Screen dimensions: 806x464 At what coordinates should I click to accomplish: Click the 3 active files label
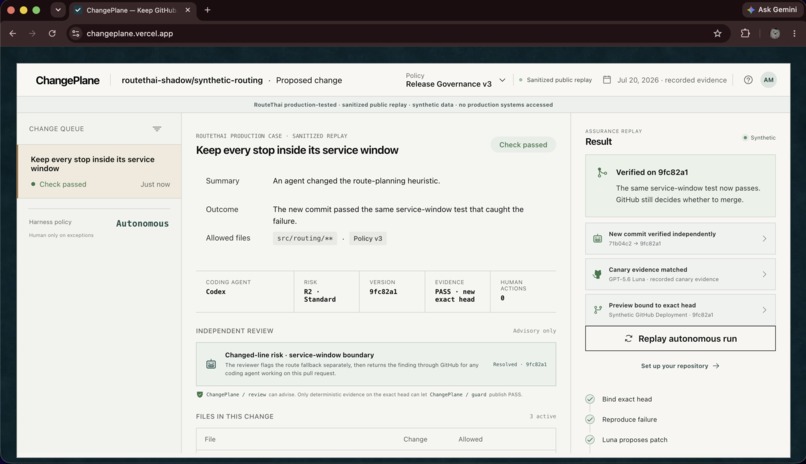click(543, 416)
